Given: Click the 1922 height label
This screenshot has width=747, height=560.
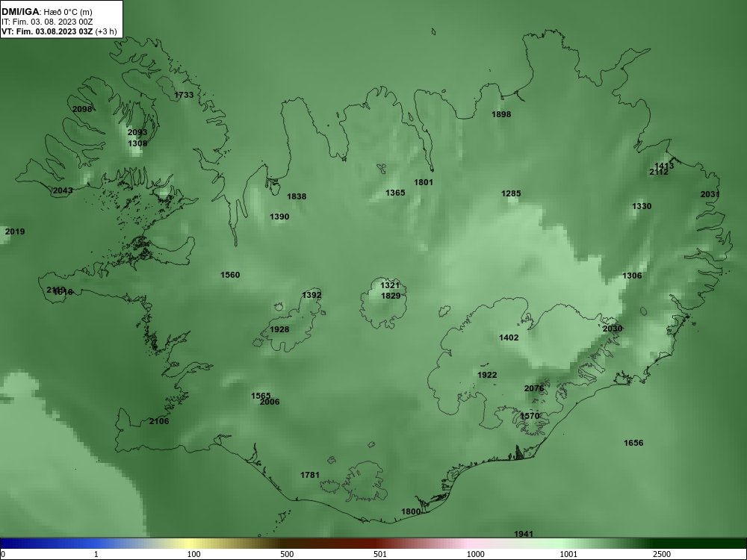Looking at the screenshot, I should (487, 375).
